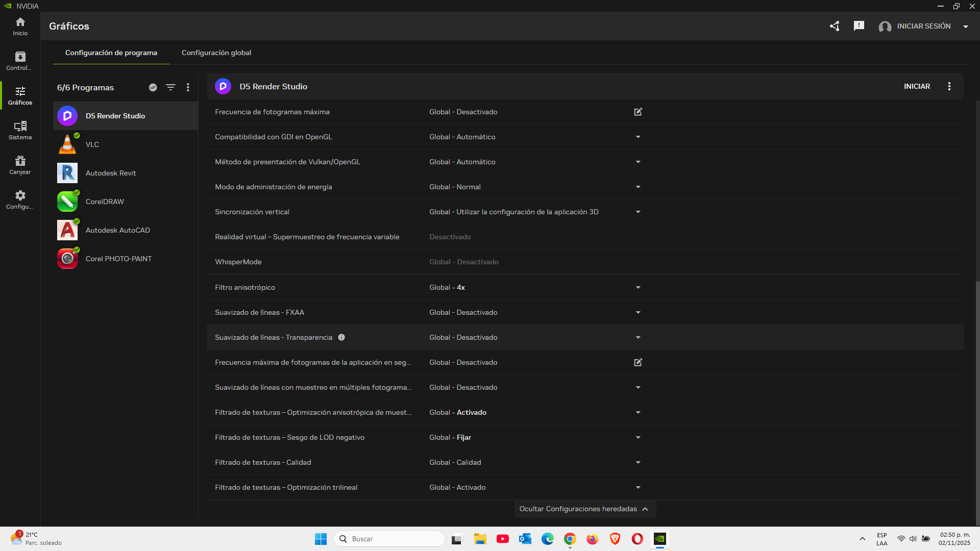980x551 pixels.
Task: Edit Frecuencia de fotogramas máxima value
Action: pyautogui.click(x=638, y=112)
